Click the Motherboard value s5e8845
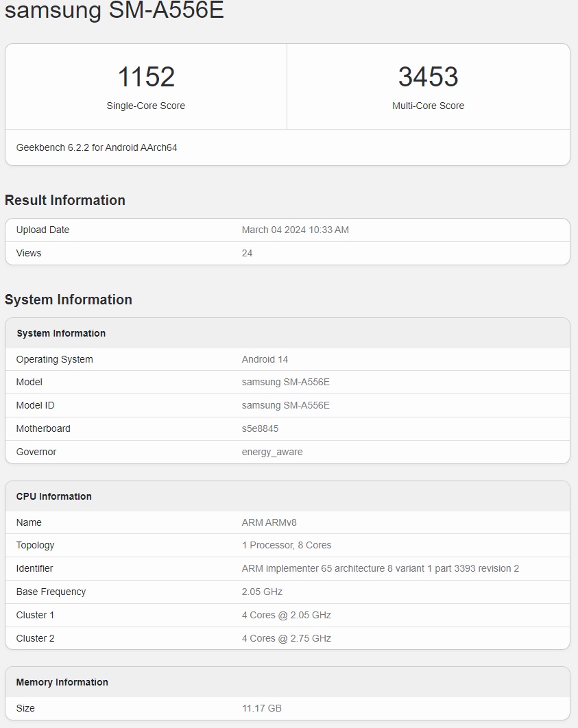578x728 pixels. [258, 428]
